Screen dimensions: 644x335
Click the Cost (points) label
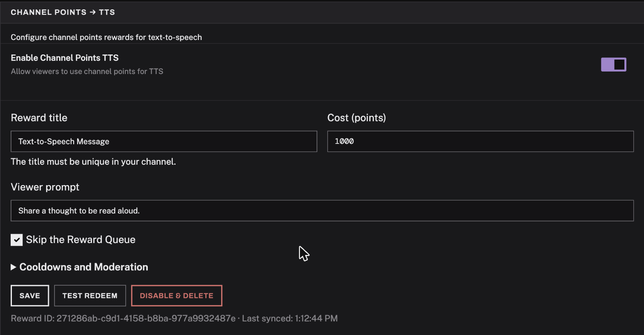click(356, 118)
